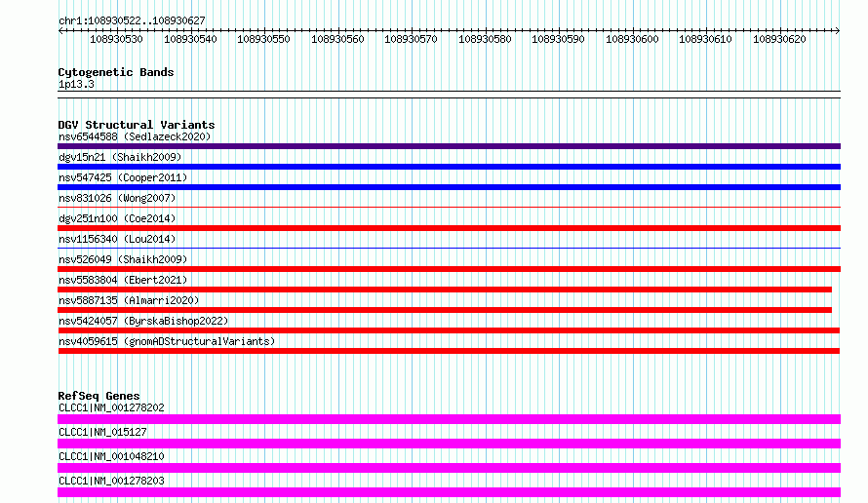Click the red nsv5424057 variant bar
This screenshot has height=503, width=868.
(x=449, y=330)
